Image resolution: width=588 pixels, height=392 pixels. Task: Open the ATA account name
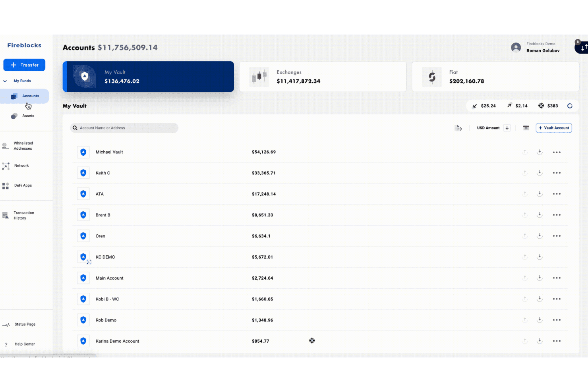tap(100, 194)
